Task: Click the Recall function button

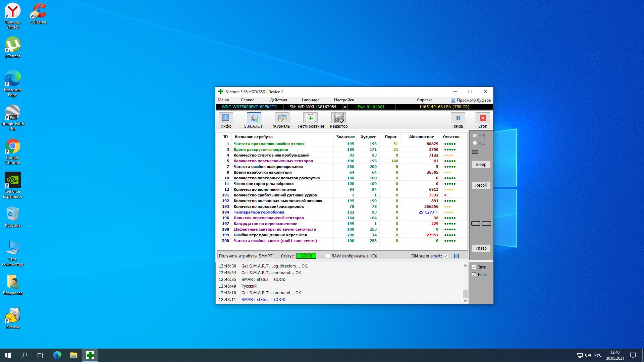Action: (x=481, y=185)
